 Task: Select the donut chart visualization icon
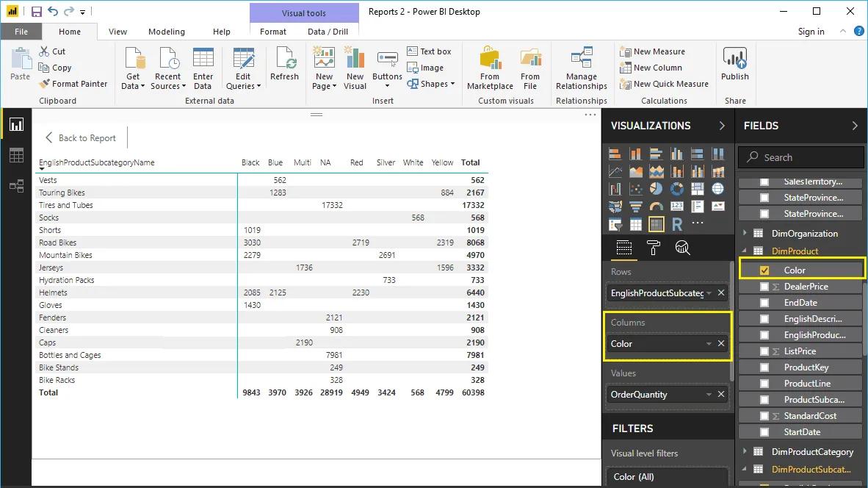(x=676, y=188)
